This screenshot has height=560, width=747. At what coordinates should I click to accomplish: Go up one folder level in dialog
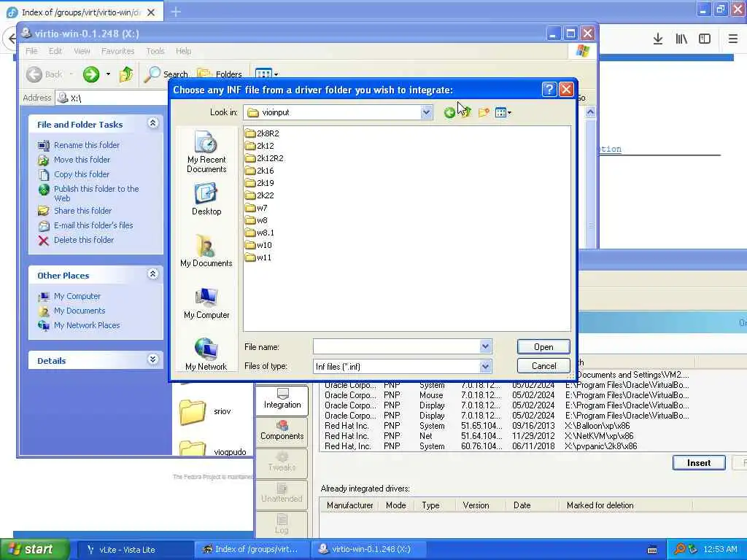click(x=465, y=112)
